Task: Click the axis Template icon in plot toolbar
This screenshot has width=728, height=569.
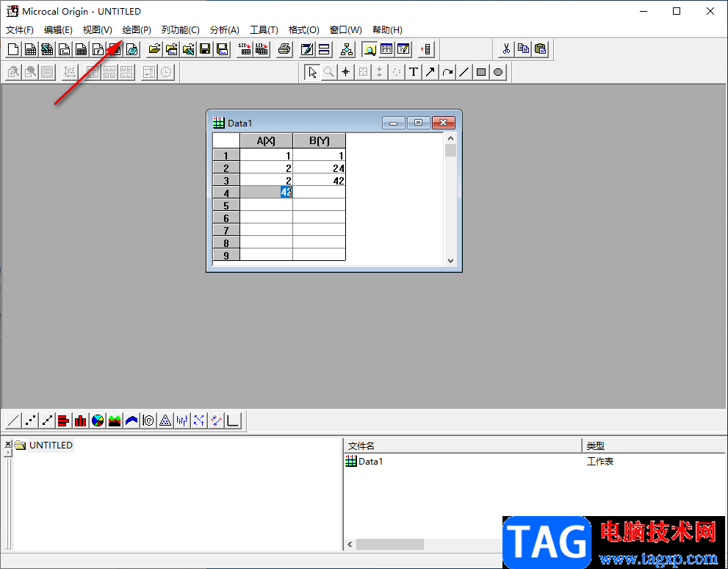Action: tap(233, 421)
